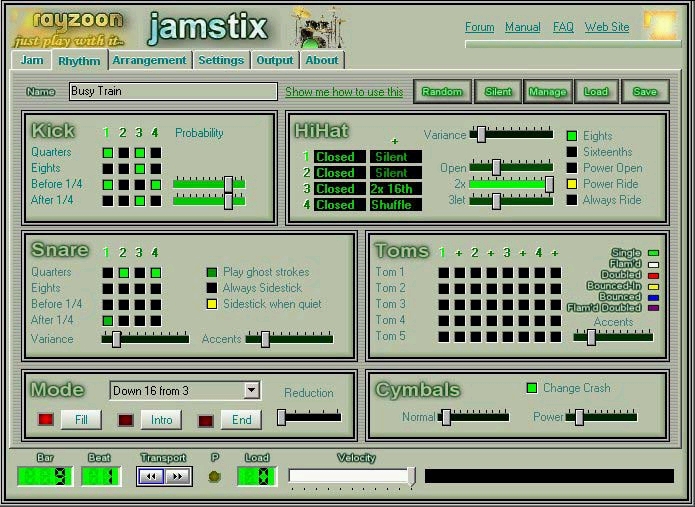Change HiHat beat 4 Closed selector
Screen dimensions: 695x507
[340, 205]
